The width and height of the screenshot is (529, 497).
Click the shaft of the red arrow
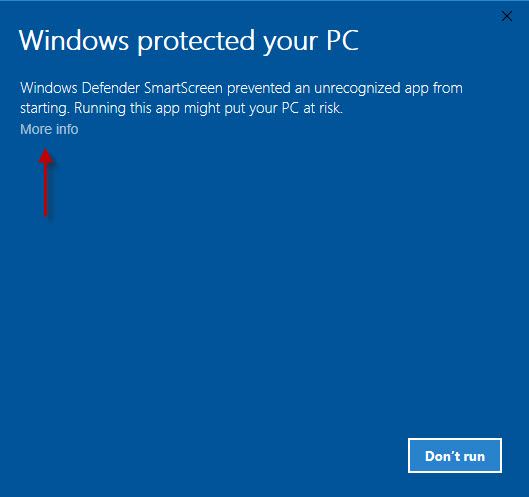point(46,190)
